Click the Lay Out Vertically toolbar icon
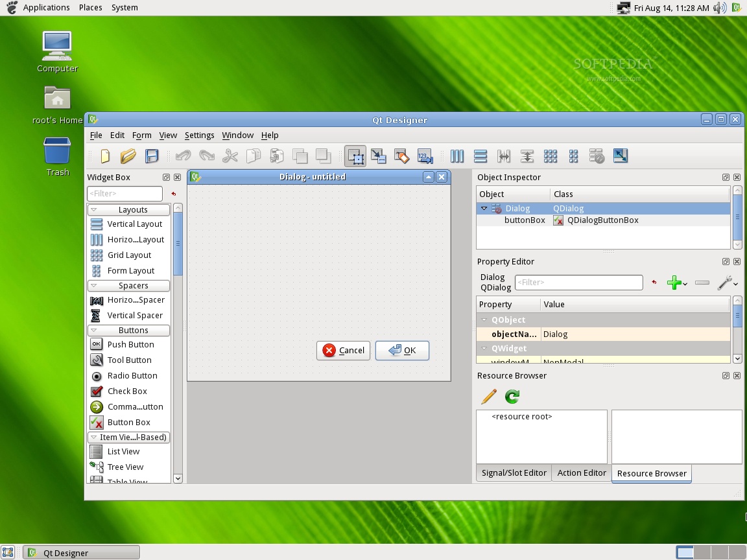747x560 pixels. pos(480,156)
